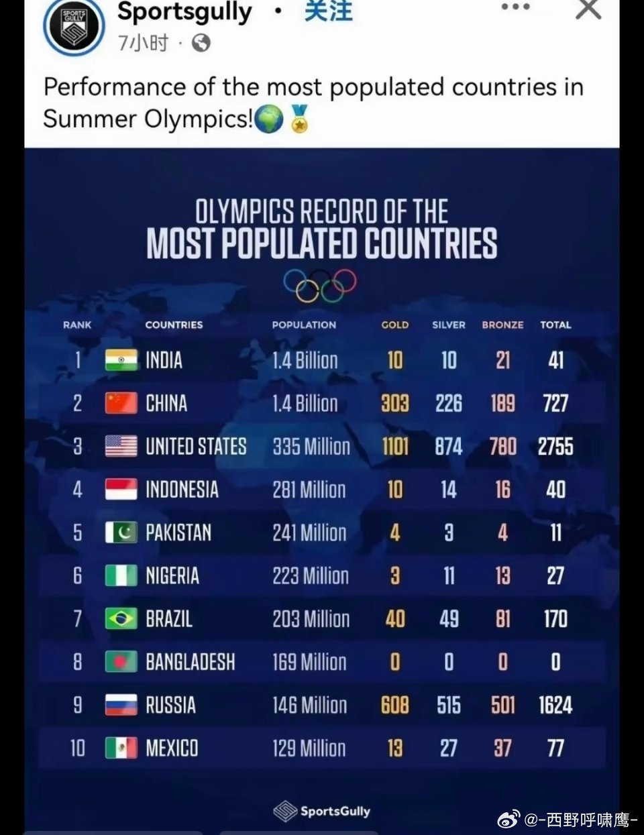
Task: Tap the infographic title image
Action: click(322, 229)
